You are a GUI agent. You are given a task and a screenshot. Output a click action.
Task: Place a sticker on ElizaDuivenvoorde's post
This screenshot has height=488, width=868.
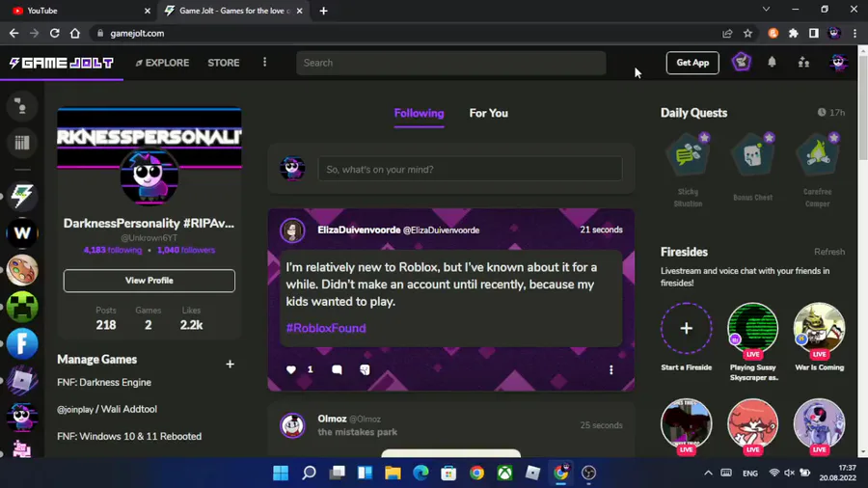point(365,369)
